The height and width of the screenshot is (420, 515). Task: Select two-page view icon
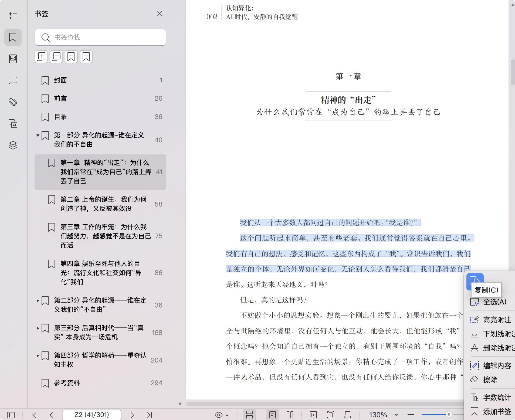290,415
